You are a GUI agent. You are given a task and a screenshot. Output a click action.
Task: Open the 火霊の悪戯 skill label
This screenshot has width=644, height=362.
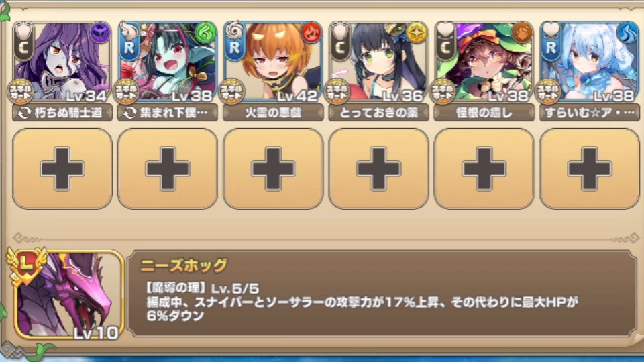click(x=273, y=113)
